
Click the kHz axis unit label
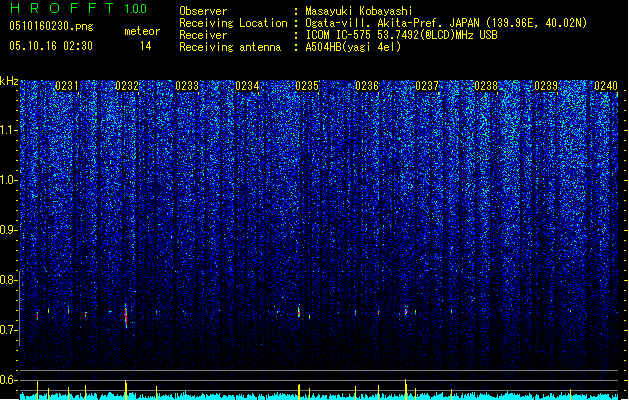pos(9,81)
